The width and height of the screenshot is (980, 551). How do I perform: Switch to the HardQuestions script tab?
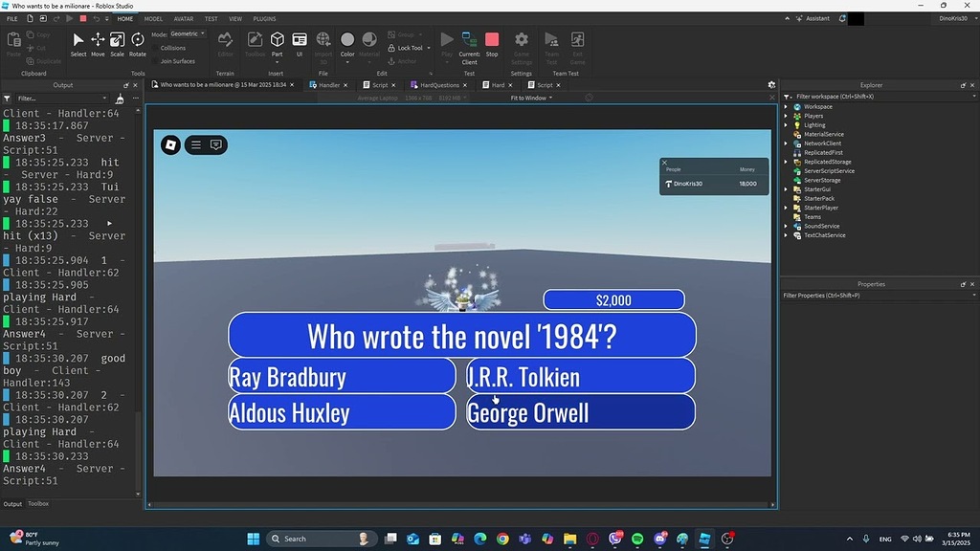pyautogui.click(x=438, y=85)
